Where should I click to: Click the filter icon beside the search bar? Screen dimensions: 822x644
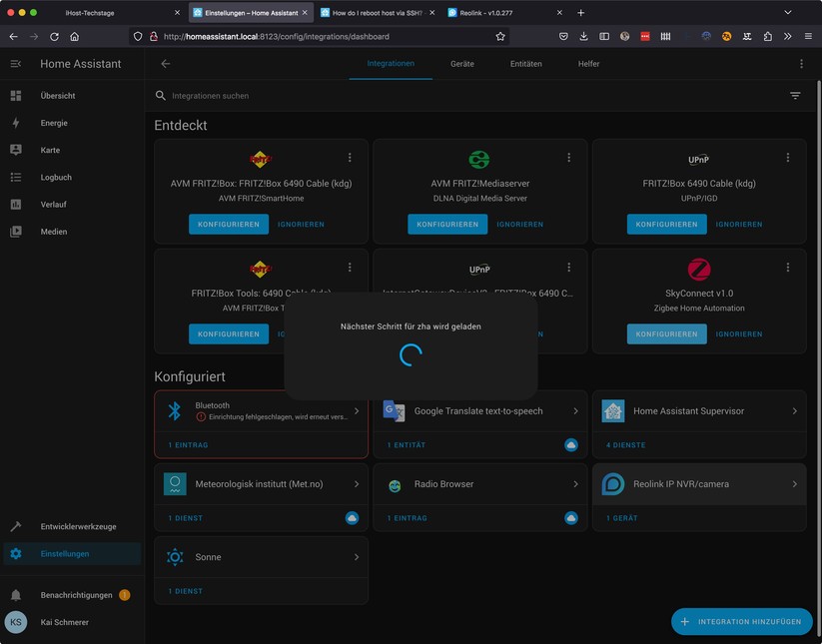pyautogui.click(x=794, y=95)
